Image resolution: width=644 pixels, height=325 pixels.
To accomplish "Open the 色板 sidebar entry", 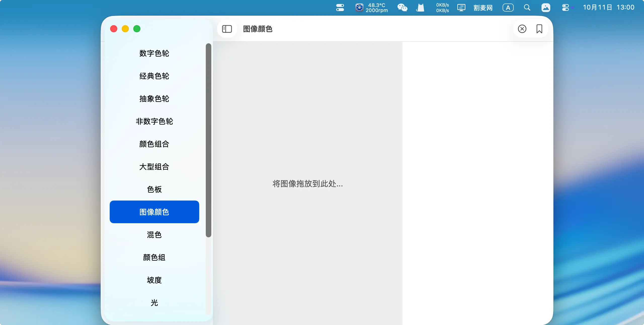I will pos(154,189).
